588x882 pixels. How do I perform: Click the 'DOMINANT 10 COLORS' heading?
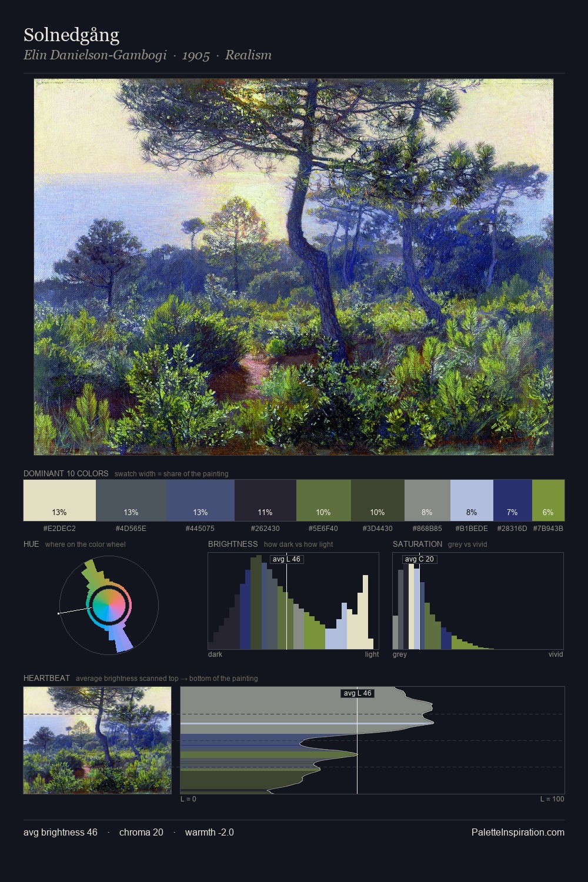pyautogui.click(x=66, y=473)
